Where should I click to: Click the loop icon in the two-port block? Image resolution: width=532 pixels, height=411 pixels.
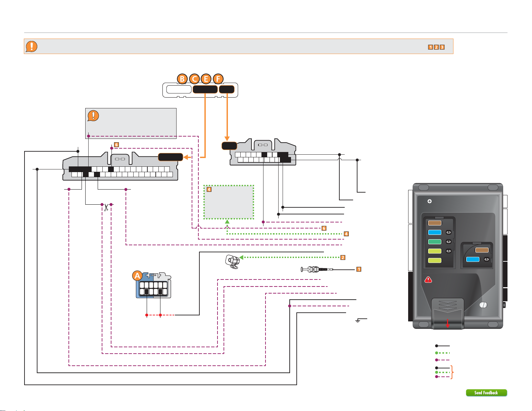(486, 259)
